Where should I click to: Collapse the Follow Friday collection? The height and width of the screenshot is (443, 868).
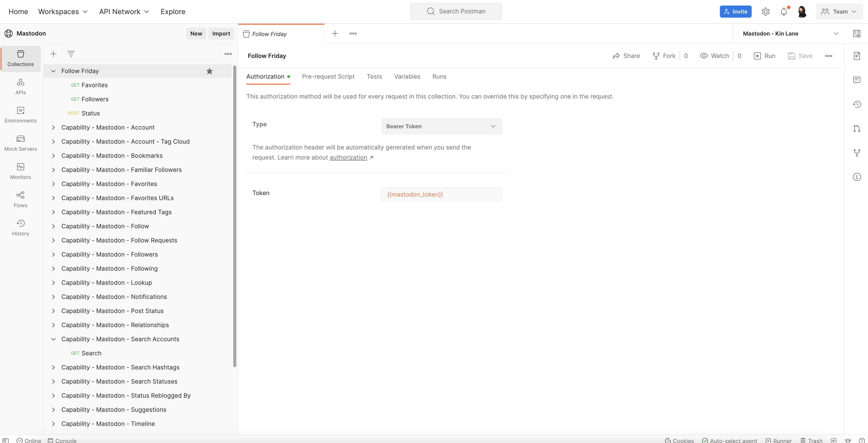coord(53,71)
